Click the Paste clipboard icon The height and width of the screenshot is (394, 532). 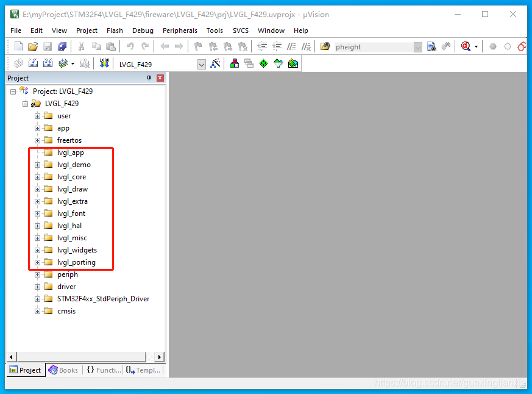click(111, 46)
